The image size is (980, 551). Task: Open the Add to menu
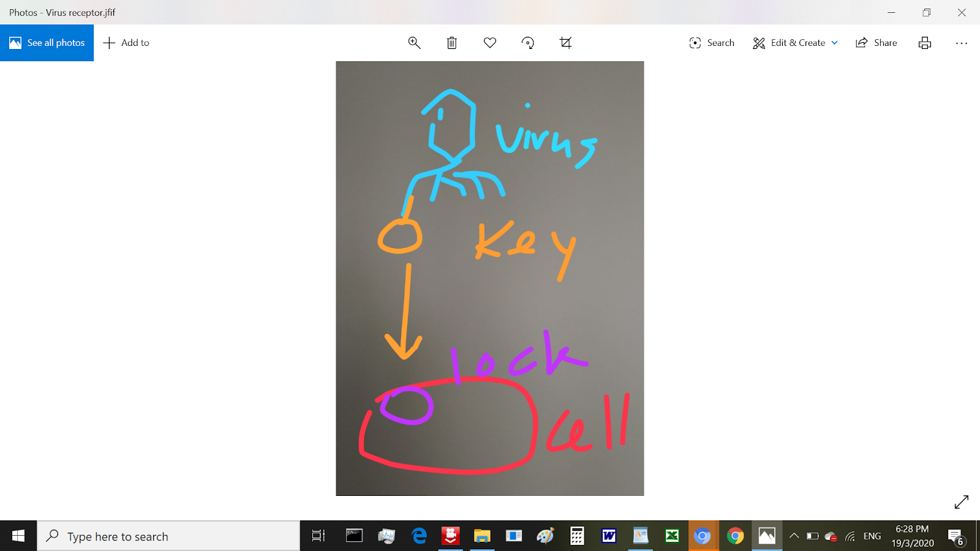126,43
